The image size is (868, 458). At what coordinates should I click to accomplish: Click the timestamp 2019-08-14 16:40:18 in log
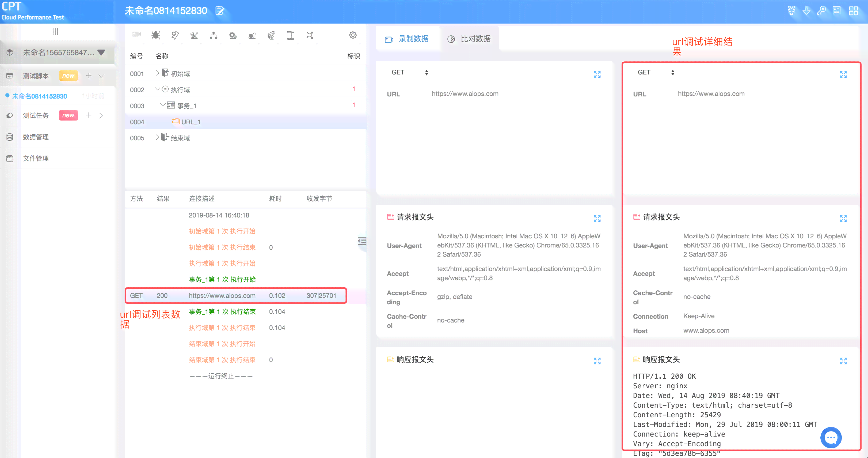coord(219,215)
